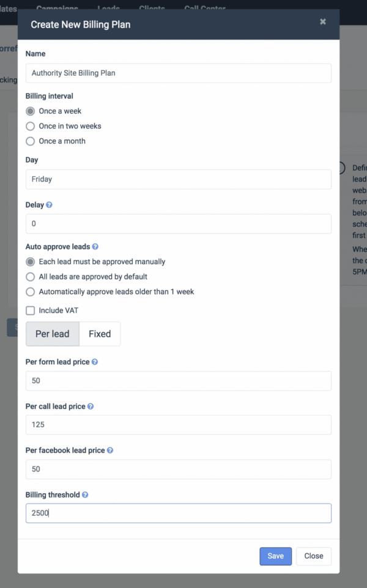Open the Delay help tooltip icon

[x=49, y=205]
